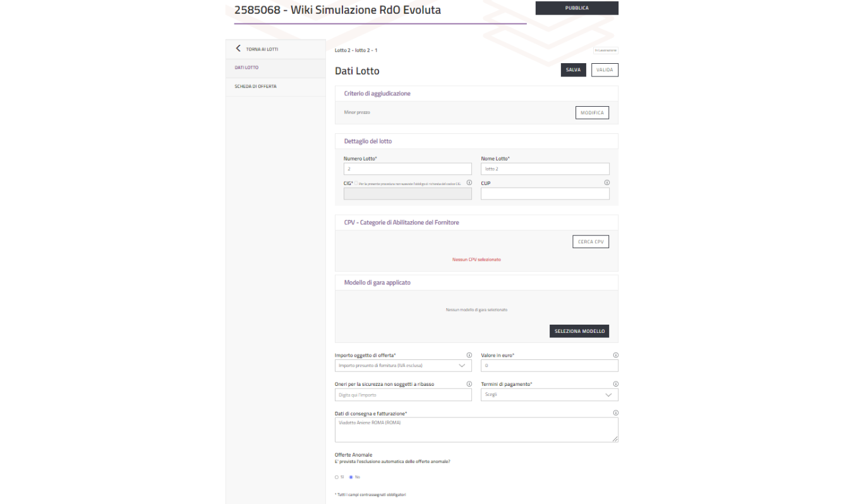The image size is (851, 504).
Task: Click the Valore in euro info icon
Action: [x=615, y=355]
